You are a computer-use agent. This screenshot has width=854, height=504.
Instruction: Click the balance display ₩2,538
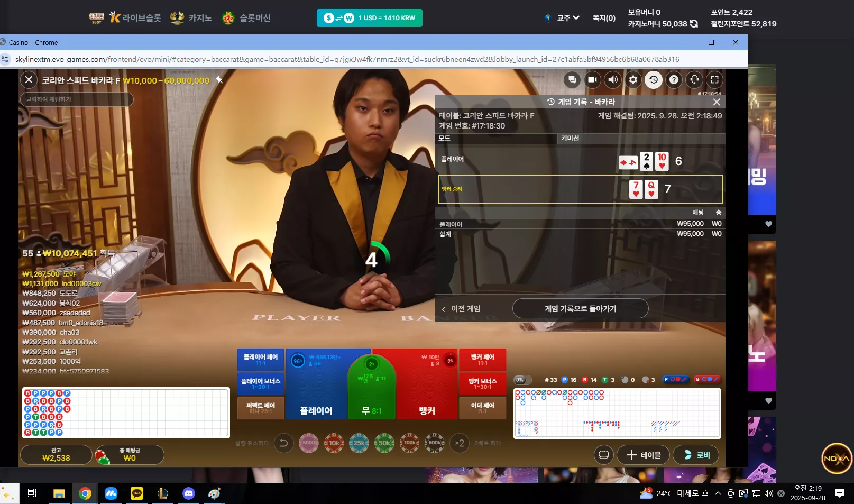(x=56, y=455)
